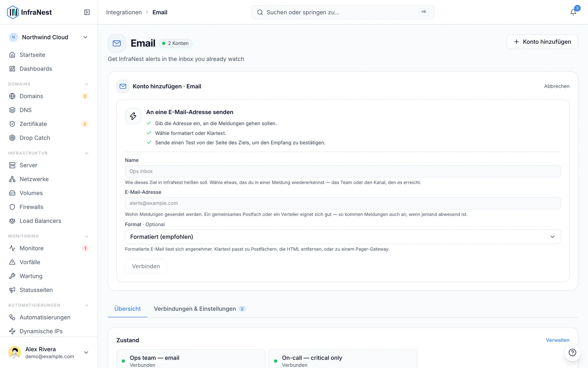The image size is (588, 368).
Task: Collapse the Monitoring section
Action: 86,236
